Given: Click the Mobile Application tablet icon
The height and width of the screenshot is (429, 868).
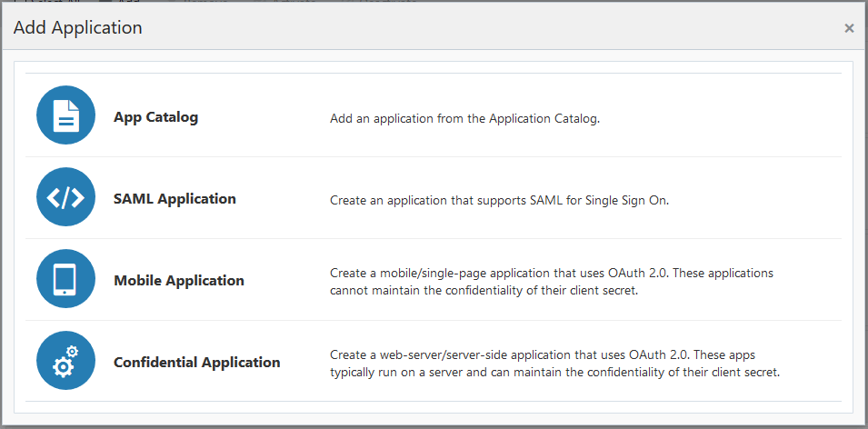Looking at the screenshot, I should [x=65, y=279].
